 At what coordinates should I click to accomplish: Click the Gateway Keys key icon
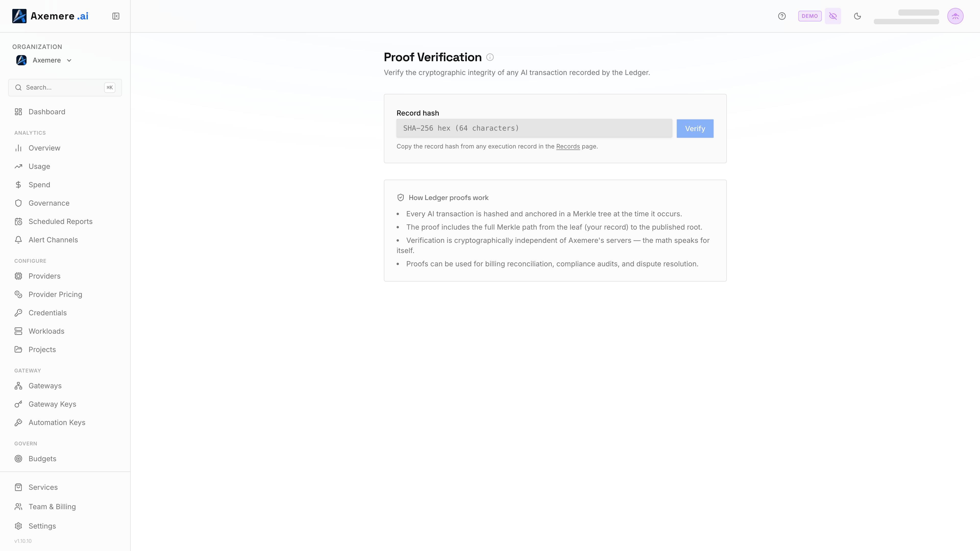(x=18, y=404)
